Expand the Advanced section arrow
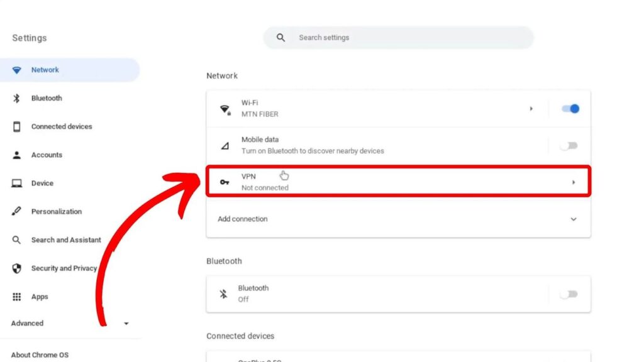 click(126, 324)
